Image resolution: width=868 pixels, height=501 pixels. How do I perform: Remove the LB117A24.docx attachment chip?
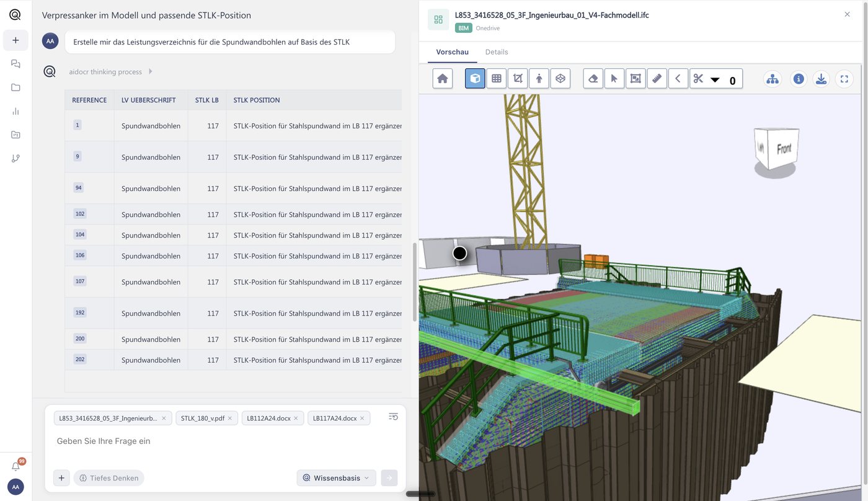coord(362,419)
